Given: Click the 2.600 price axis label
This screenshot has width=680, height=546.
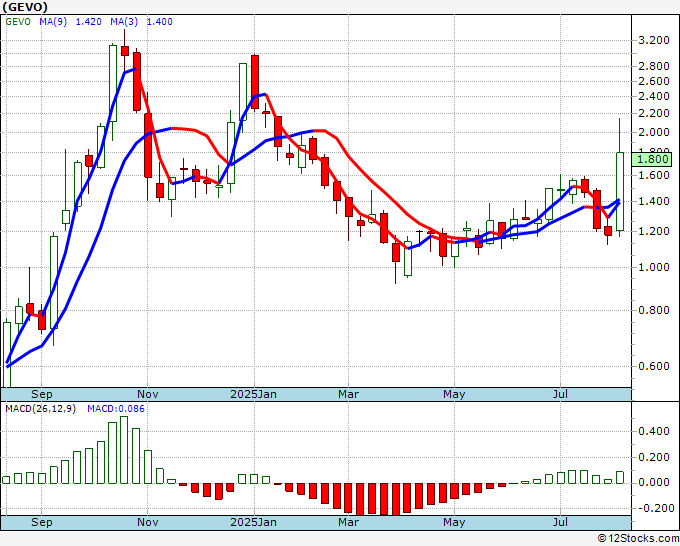Looking at the screenshot, I should click(654, 81).
